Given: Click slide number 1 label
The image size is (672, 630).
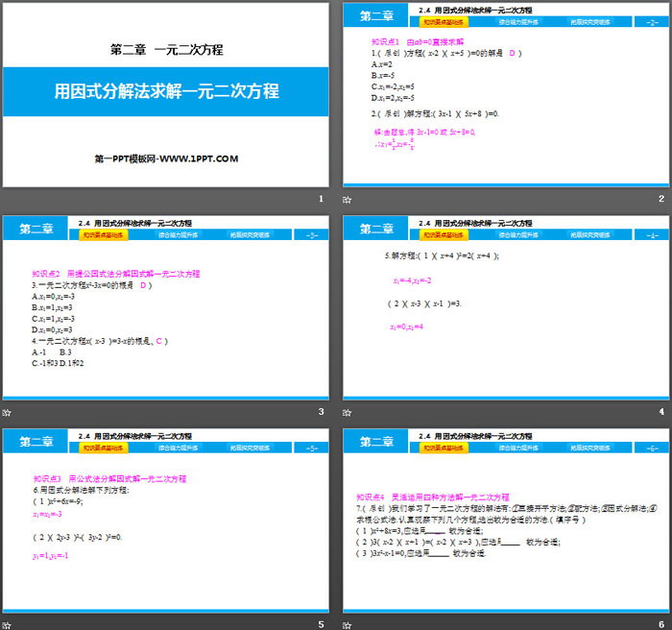Looking at the screenshot, I should (321, 199).
